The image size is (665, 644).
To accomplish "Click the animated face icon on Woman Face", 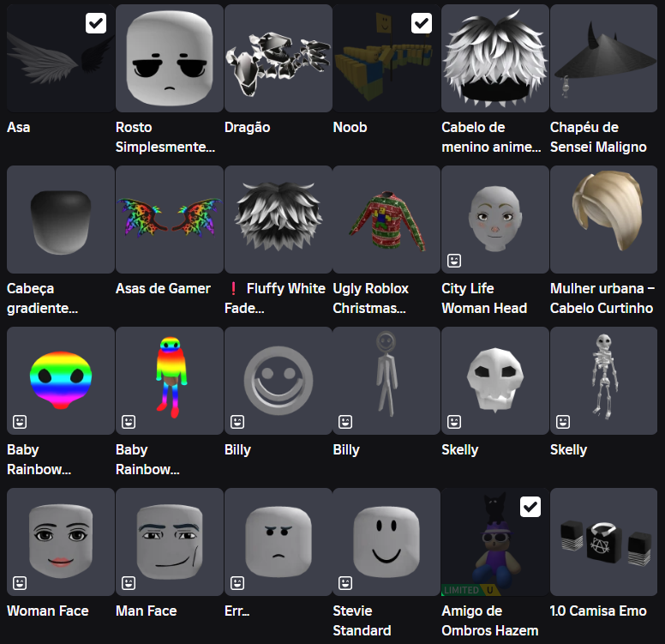I will coord(20,583).
